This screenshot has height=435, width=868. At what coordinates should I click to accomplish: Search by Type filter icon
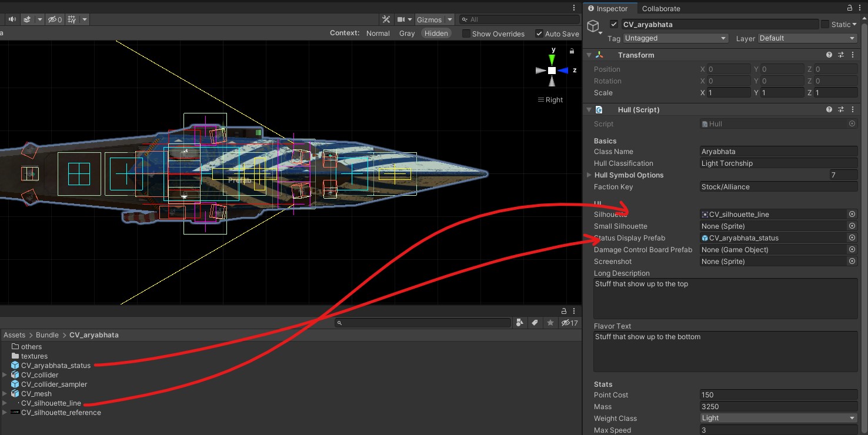520,323
